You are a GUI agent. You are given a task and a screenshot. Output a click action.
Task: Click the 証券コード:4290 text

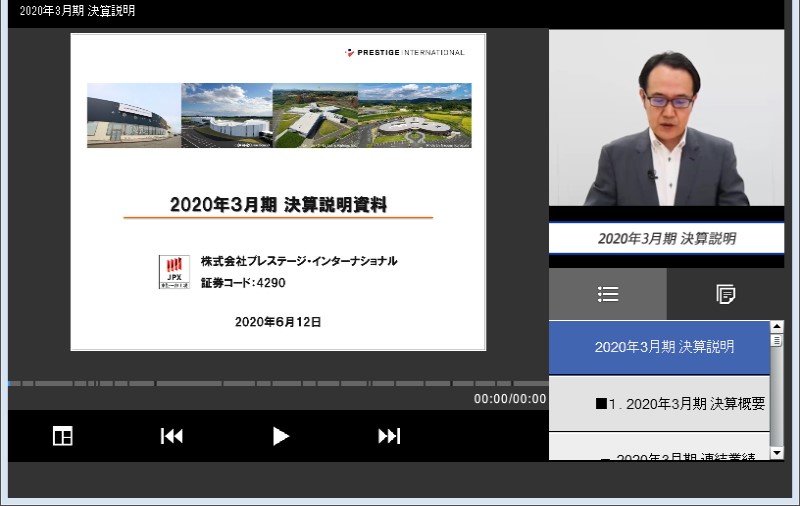[243, 283]
